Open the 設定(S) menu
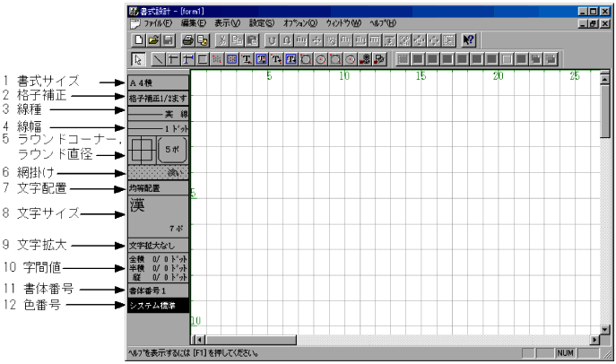Image resolution: width=616 pixels, height=364 pixels. tap(262, 23)
